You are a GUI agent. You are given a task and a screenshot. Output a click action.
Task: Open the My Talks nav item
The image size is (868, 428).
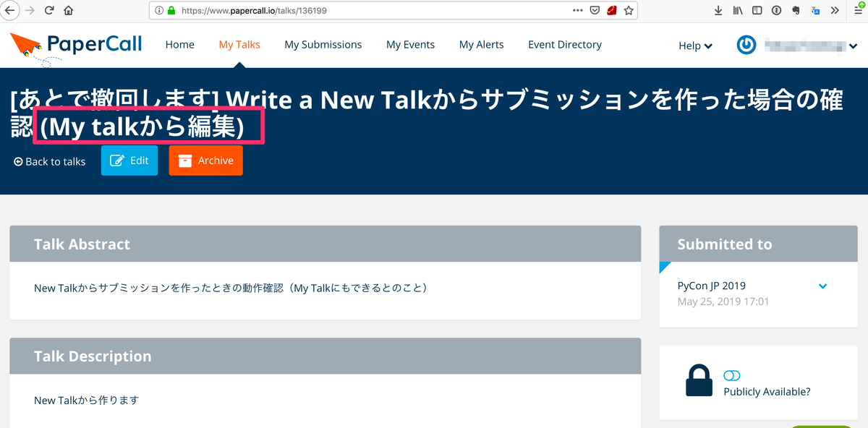[239, 45]
